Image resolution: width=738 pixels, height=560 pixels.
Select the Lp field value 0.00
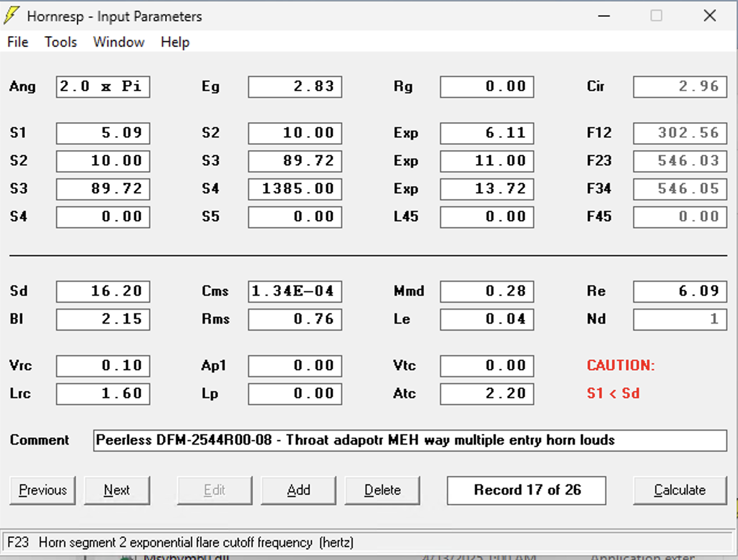(295, 394)
